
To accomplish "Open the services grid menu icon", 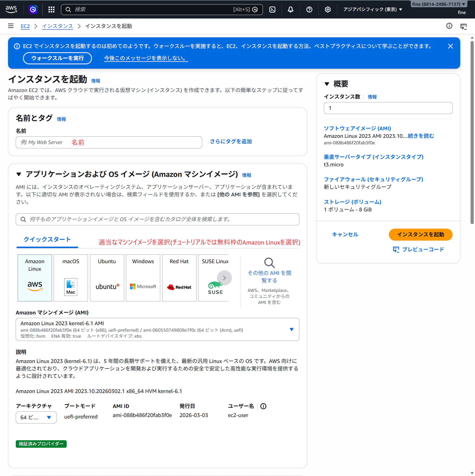I will pos(51,10).
